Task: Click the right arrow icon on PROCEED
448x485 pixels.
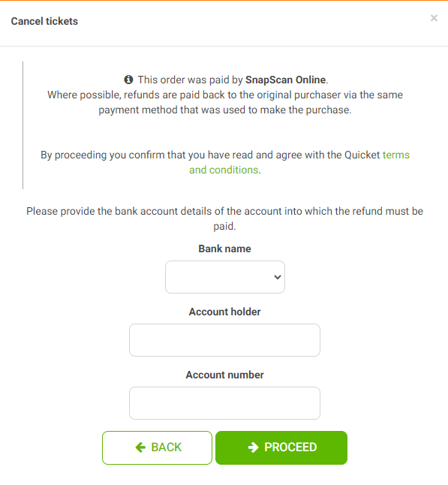Action: click(x=253, y=447)
